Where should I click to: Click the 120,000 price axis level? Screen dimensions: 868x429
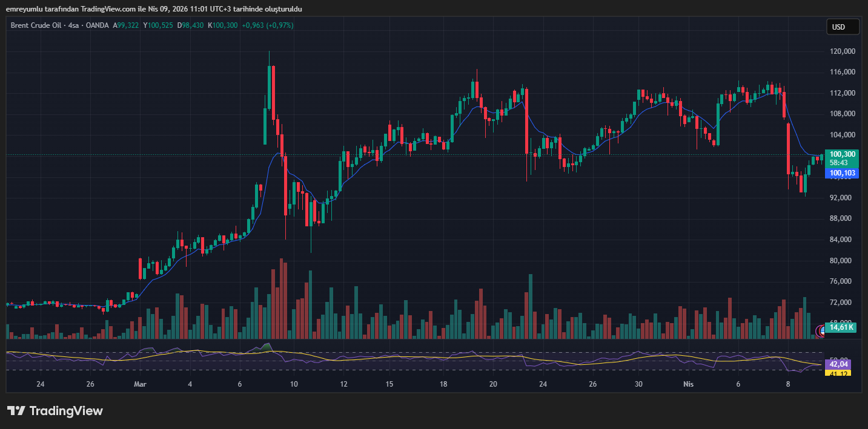[841, 51]
